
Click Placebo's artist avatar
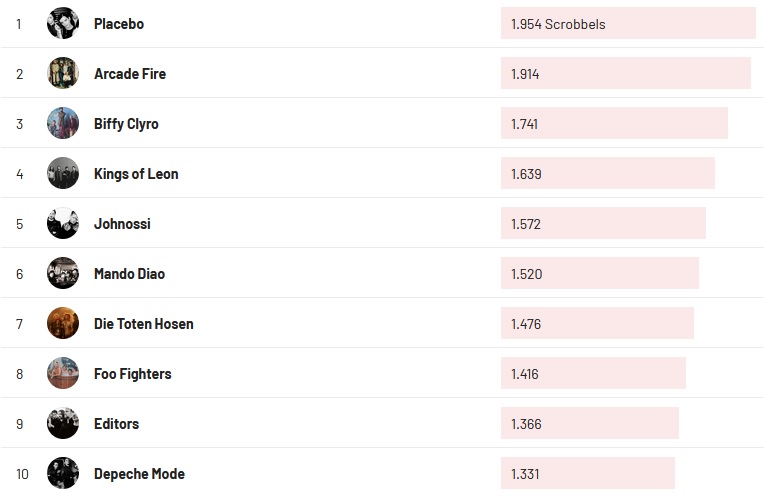coord(63,23)
